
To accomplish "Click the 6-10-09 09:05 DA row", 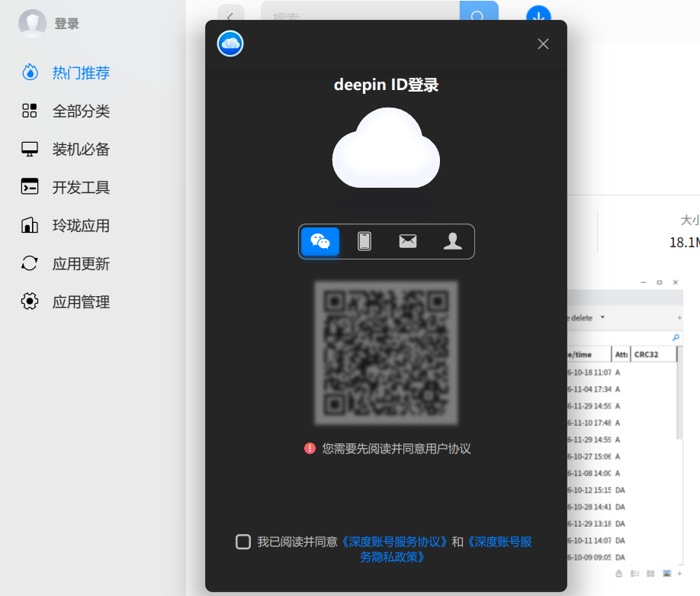I will point(621,557).
